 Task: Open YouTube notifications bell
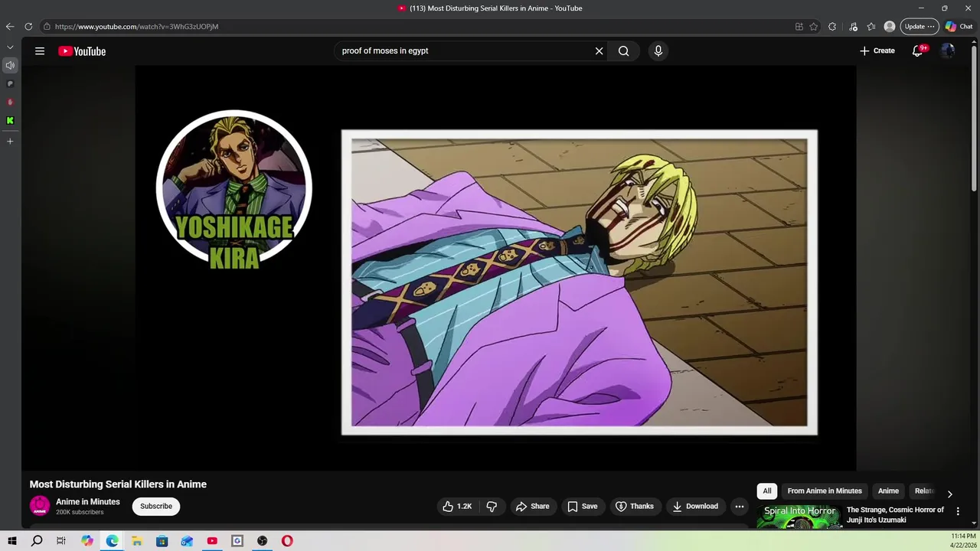917,51
